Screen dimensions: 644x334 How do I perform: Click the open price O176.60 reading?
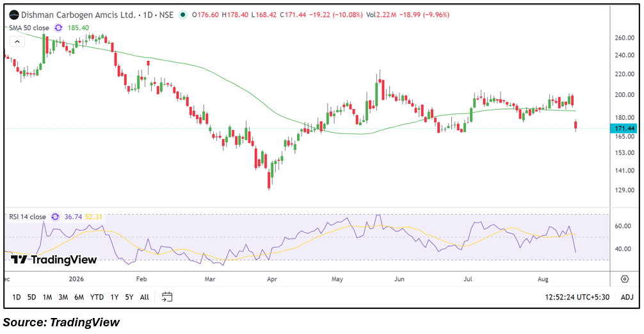tap(205, 15)
